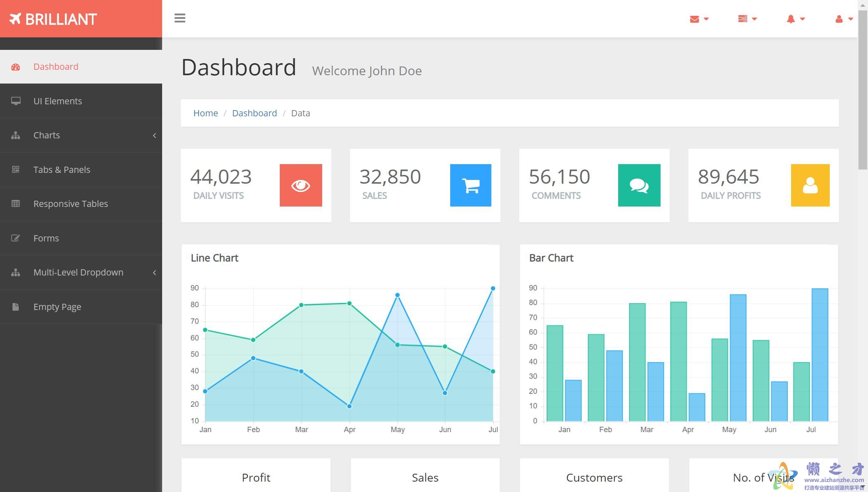Click the Dashboard breadcrumb link
This screenshot has height=492, width=868.
(x=254, y=113)
